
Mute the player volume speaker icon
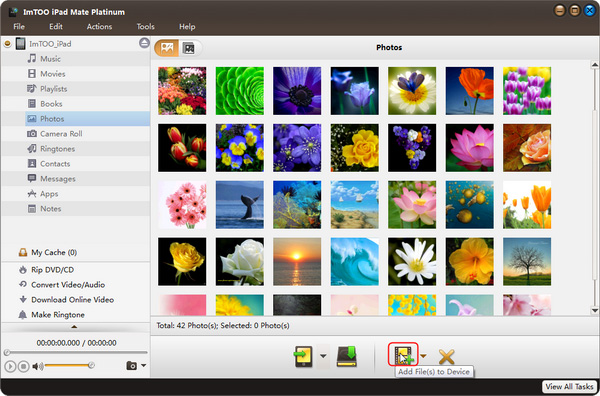37,367
